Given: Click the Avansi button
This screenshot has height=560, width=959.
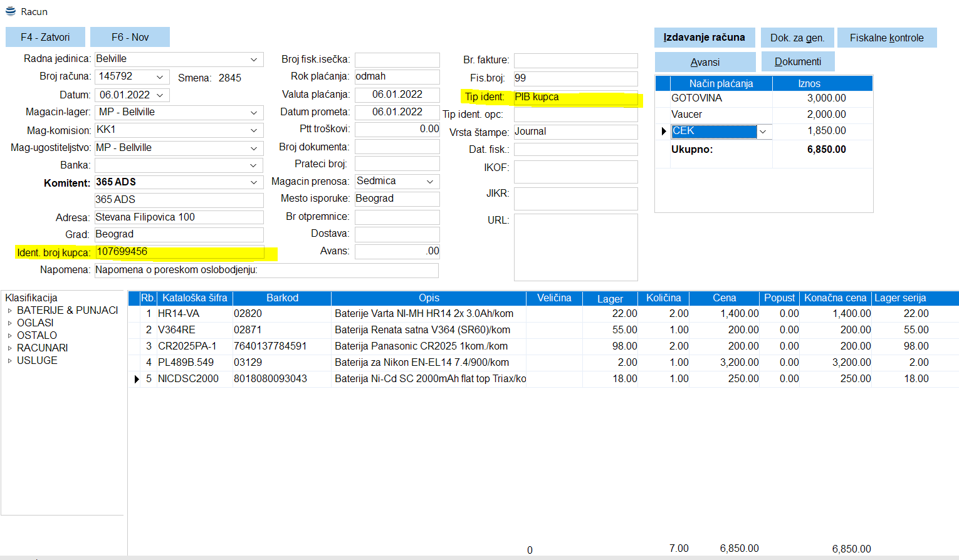Looking at the screenshot, I should (x=705, y=62).
